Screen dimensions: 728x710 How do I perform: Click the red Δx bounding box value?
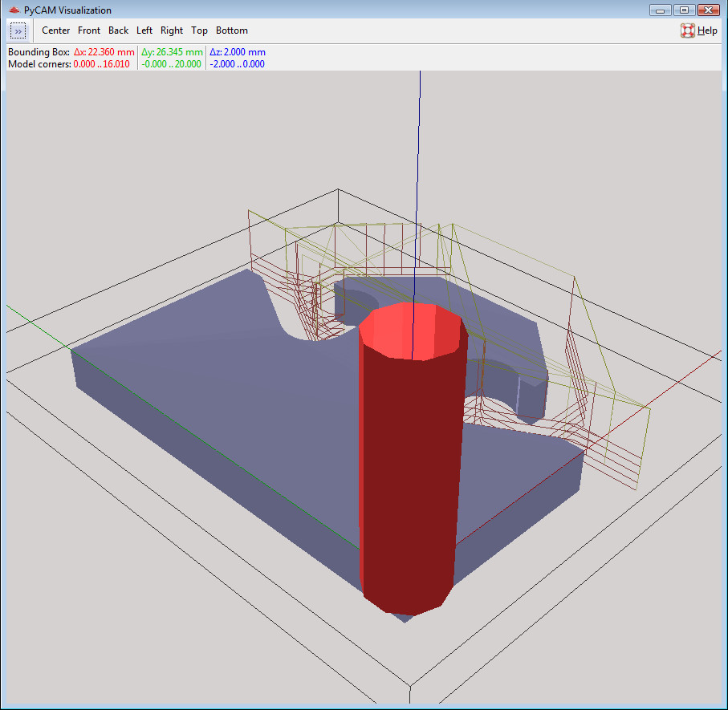click(x=104, y=52)
